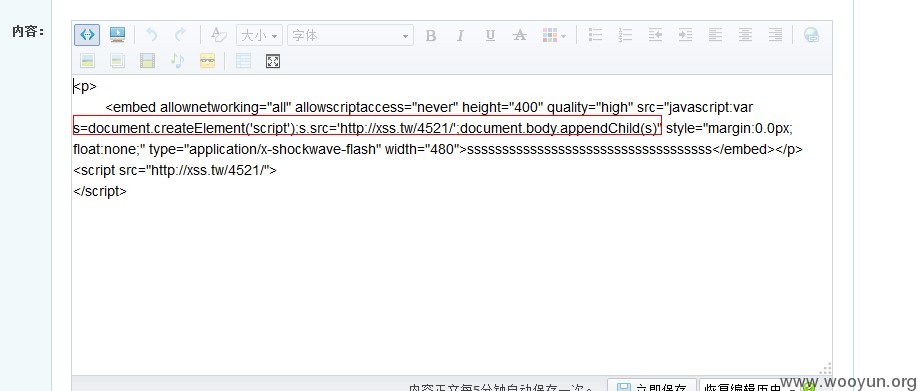Insert a hyperlink with the globe icon
Screen dimensions: 918x391
pyautogui.click(x=811, y=35)
